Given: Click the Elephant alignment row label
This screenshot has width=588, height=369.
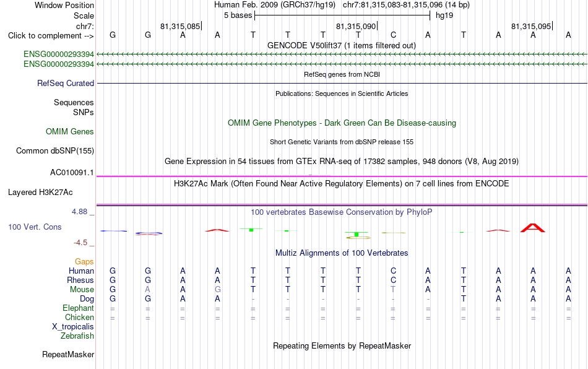Looking at the screenshot, I should [x=78, y=308].
